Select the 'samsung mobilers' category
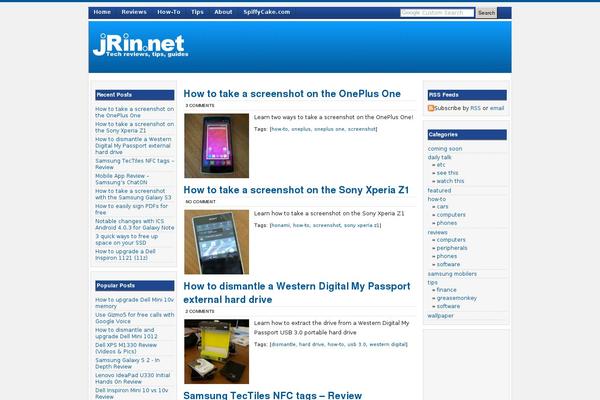Viewport: 600px width, 400px height. click(x=452, y=274)
